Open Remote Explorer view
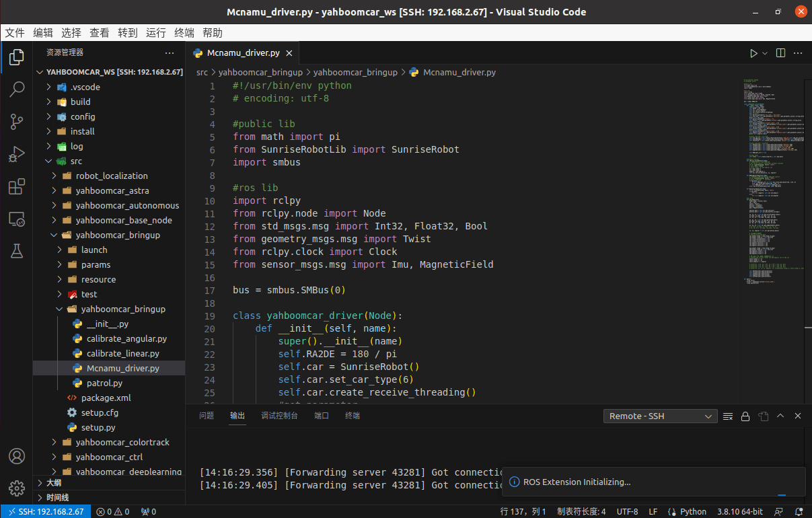The height and width of the screenshot is (518, 812). coord(17,219)
